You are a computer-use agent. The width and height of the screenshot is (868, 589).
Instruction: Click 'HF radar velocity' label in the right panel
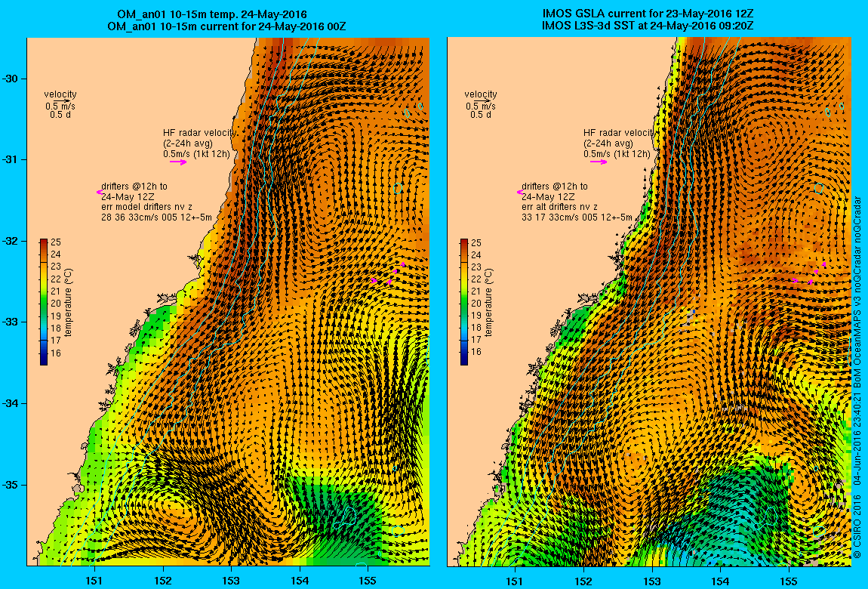click(619, 133)
